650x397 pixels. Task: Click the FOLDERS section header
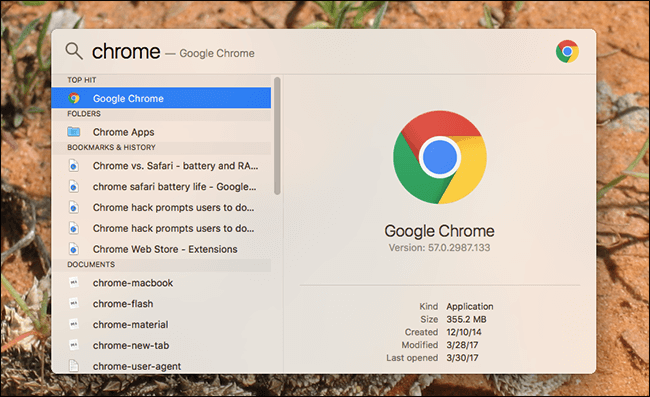click(x=84, y=114)
